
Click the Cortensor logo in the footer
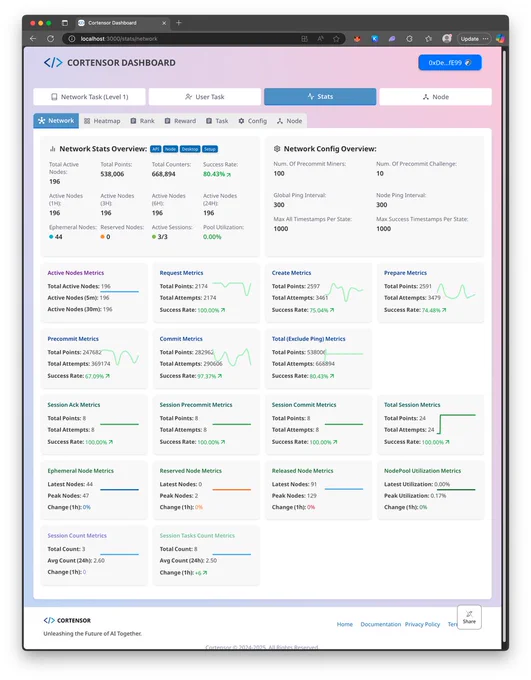pos(67,620)
